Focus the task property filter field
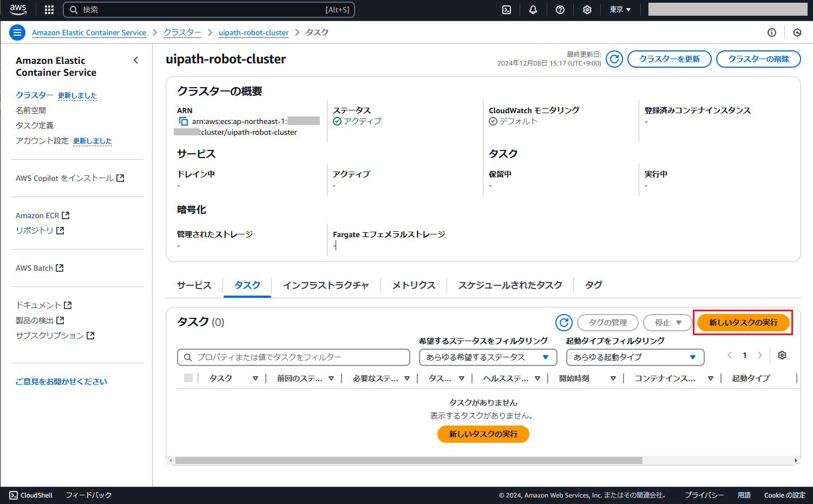This screenshot has height=504, width=813. point(293,357)
